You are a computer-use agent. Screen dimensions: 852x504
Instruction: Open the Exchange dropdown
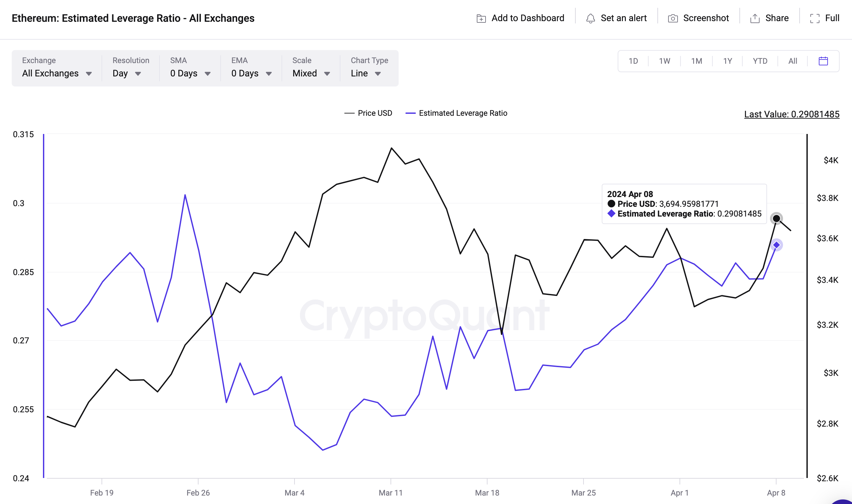pyautogui.click(x=57, y=73)
